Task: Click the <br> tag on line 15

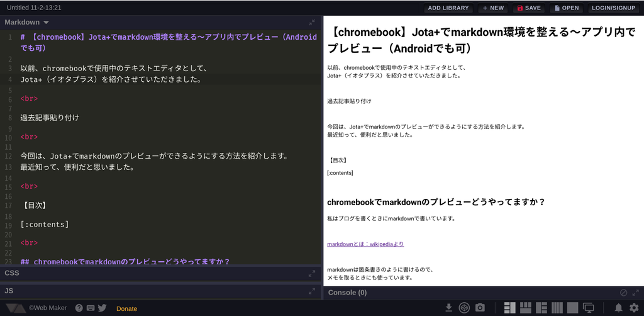Action: (29, 186)
